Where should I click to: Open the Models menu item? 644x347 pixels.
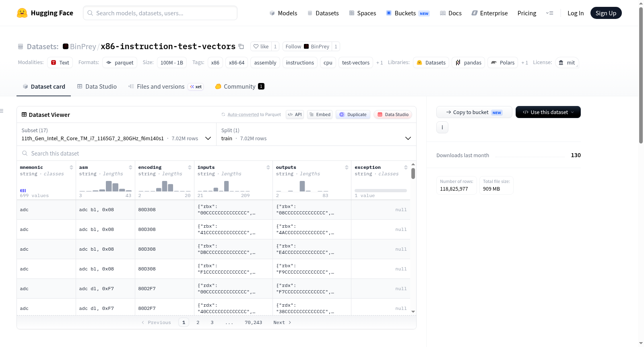pyautogui.click(x=283, y=13)
